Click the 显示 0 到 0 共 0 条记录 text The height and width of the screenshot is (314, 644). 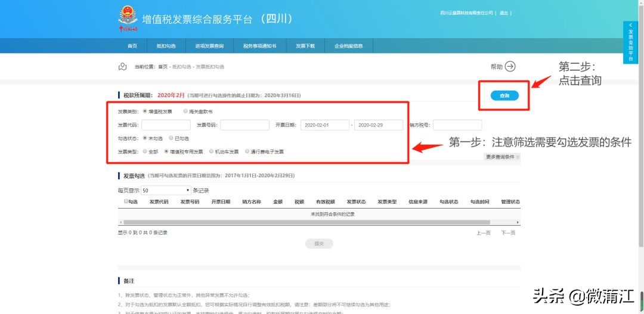click(143, 233)
